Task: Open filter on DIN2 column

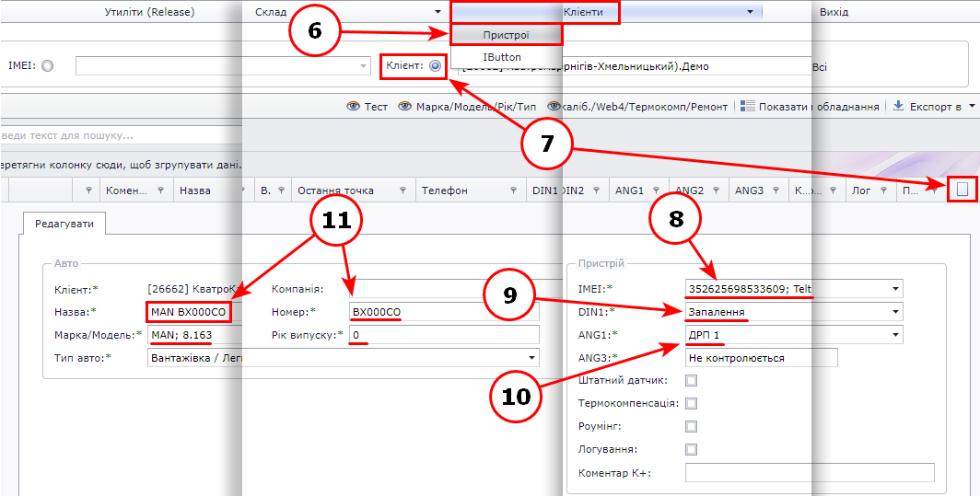Action: (597, 190)
